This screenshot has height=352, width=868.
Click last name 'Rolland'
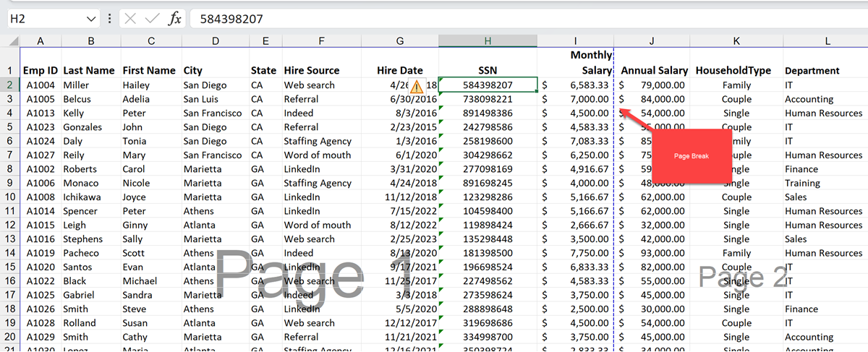coord(80,323)
